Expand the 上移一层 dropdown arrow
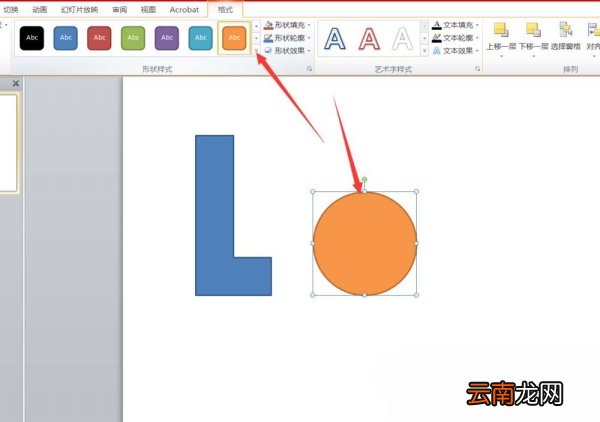This screenshot has height=422, width=600. tap(501, 56)
